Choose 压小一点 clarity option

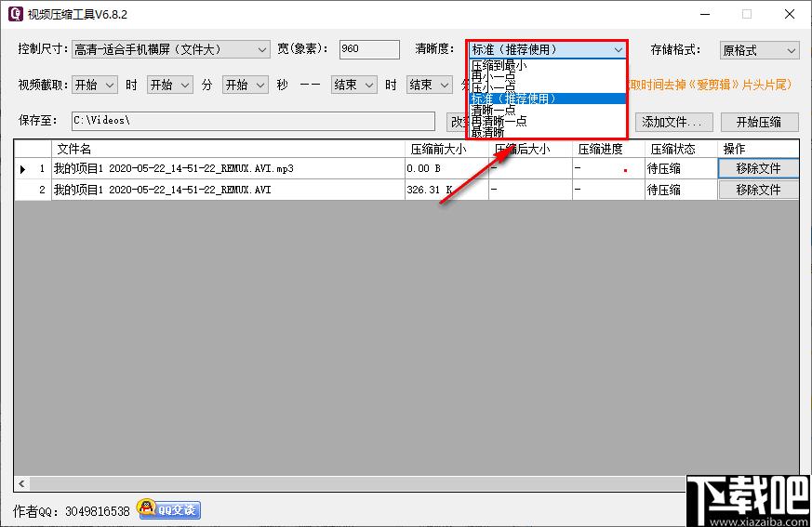(547, 87)
